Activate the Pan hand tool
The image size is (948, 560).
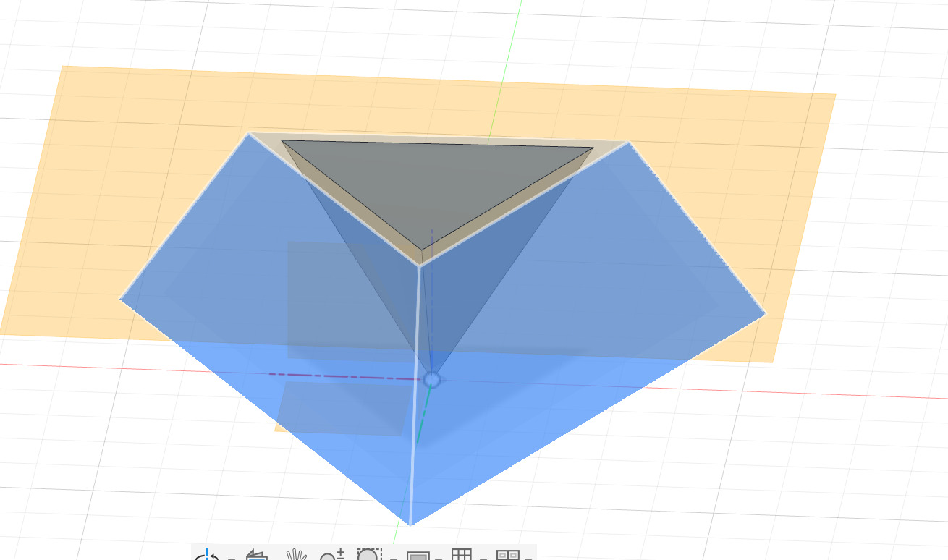297,555
